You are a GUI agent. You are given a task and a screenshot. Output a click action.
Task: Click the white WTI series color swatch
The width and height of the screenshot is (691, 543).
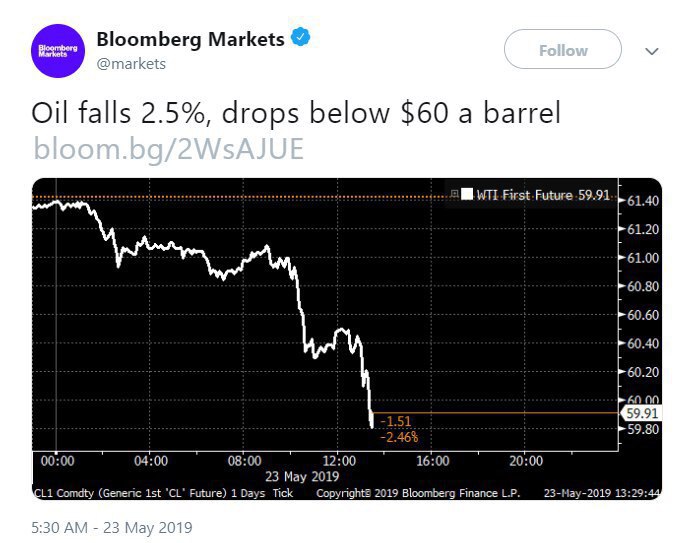click(467, 195)
